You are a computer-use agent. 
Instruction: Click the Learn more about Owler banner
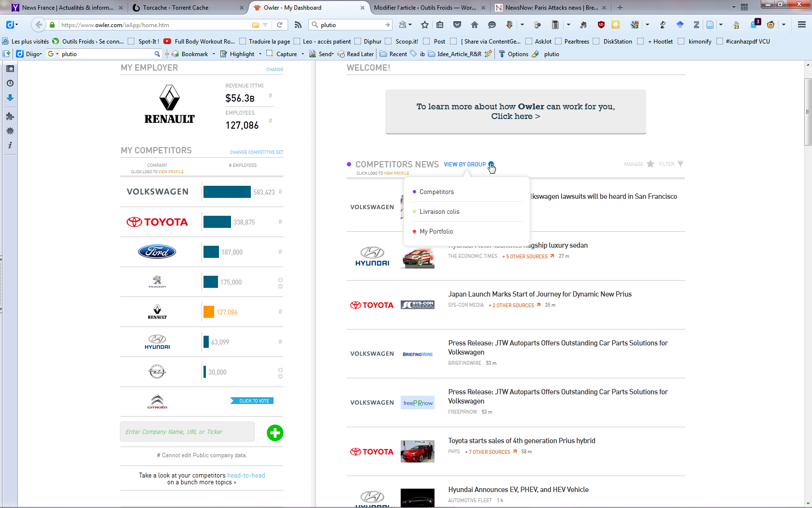pos(516,111)
